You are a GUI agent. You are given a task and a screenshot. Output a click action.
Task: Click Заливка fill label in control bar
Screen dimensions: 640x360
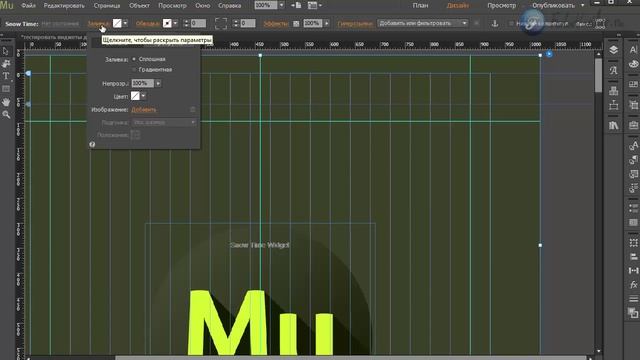(98, 24)
